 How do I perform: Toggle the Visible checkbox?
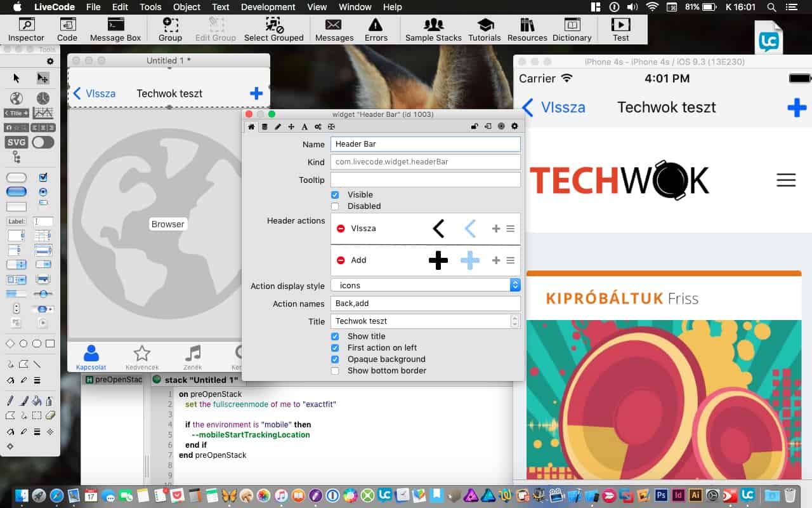click(335, 195)
